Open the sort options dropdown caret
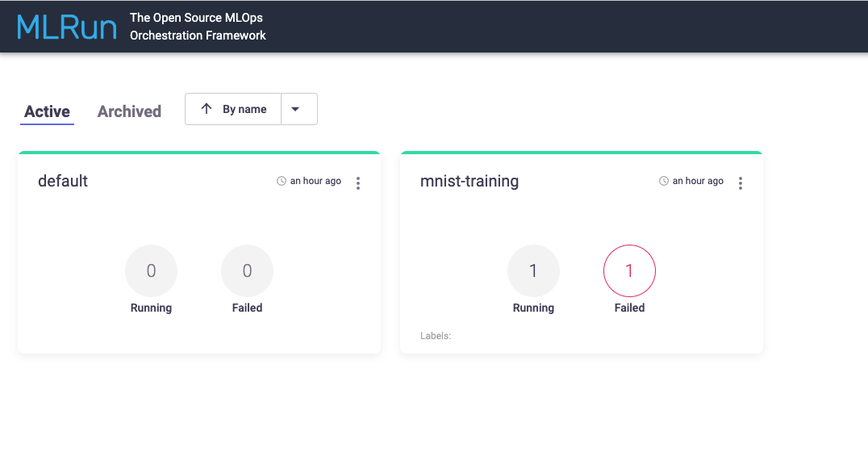This screenshot has height=457, width=868. click(295, 109)
